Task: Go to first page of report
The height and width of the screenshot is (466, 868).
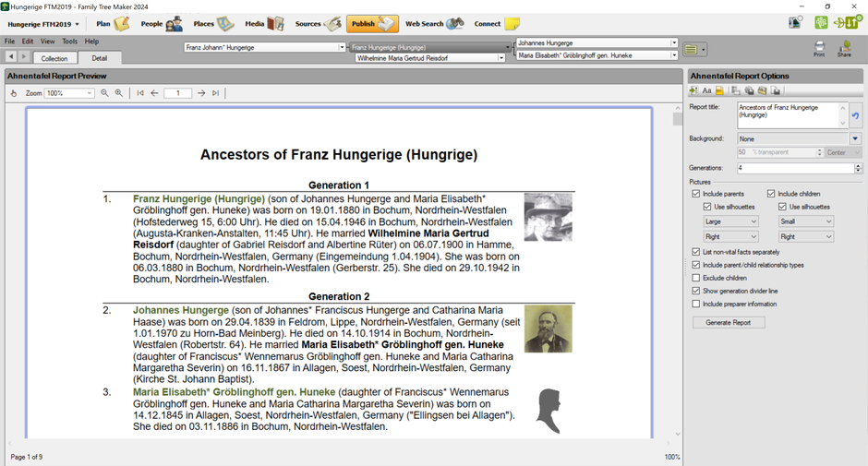Action: pos(140,93)
